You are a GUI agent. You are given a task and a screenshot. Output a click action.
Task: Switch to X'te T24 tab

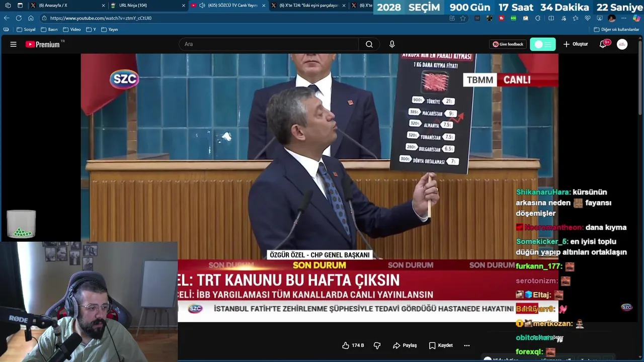(x=308, y=6)
